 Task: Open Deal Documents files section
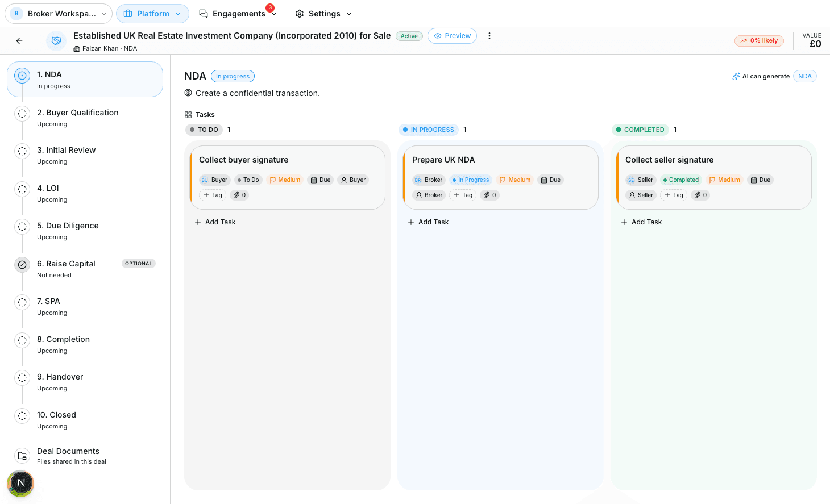85,456
